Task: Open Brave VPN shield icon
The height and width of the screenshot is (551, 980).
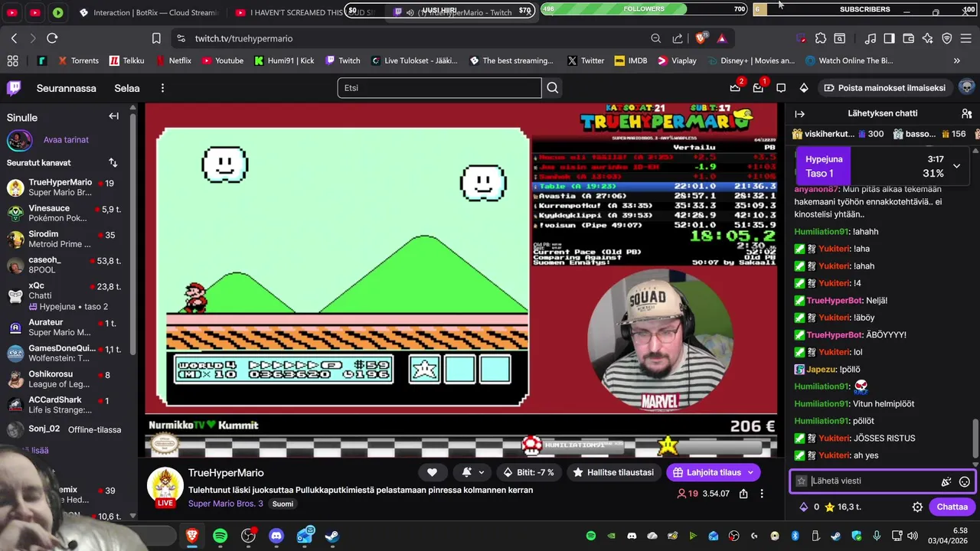Action: 947,38
